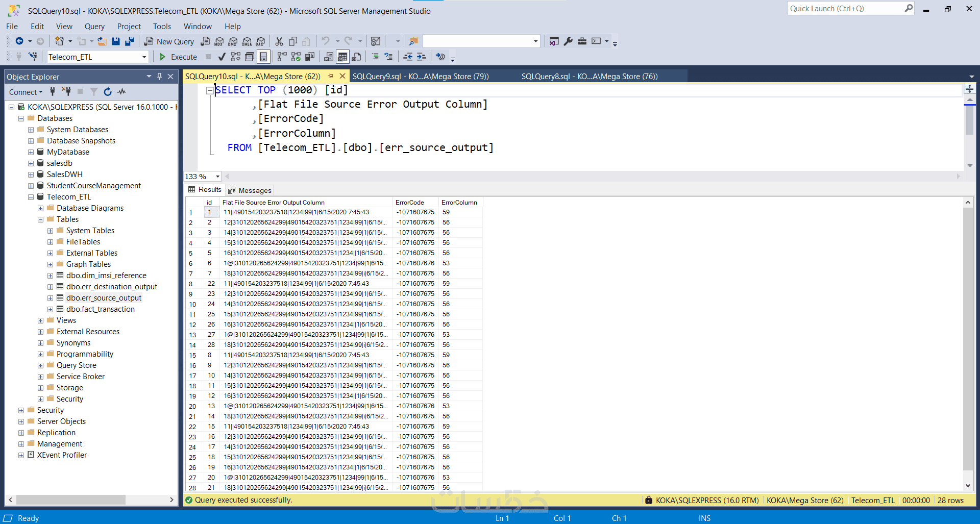Toggle IntelliSense enabled icon
This screenshot has height=524, width=980.
[x=263, y=57]
